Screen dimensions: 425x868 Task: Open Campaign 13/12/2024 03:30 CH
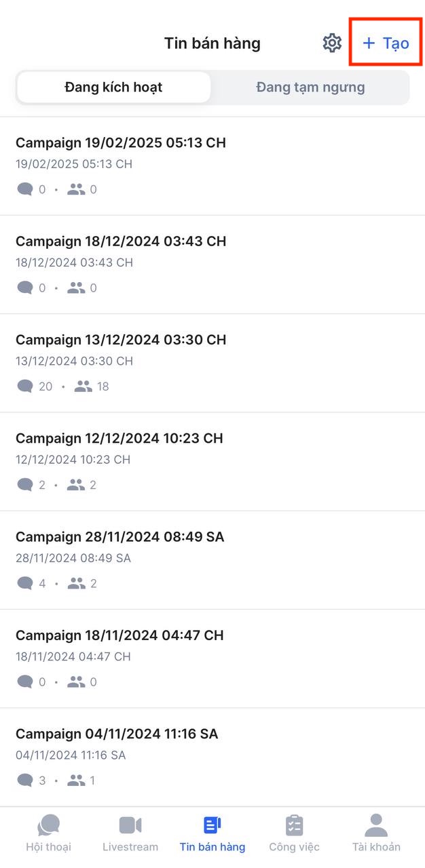point(121,340)
